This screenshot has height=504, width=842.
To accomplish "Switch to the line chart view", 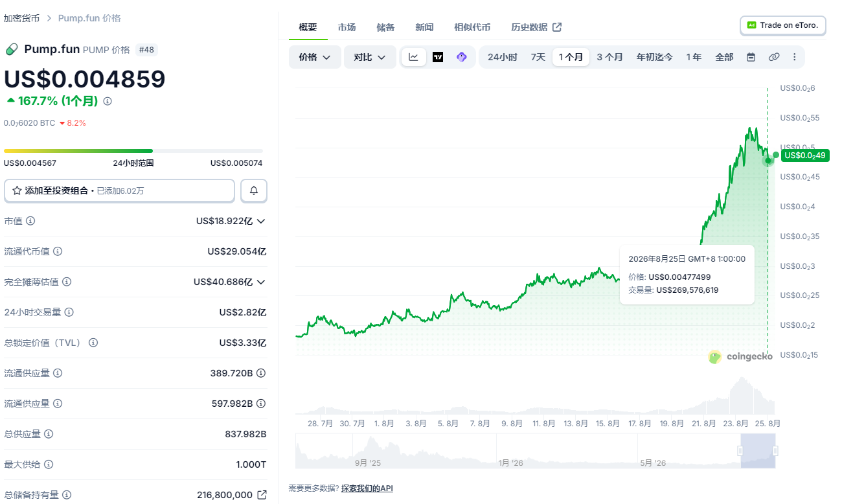I will coord(413,57).
